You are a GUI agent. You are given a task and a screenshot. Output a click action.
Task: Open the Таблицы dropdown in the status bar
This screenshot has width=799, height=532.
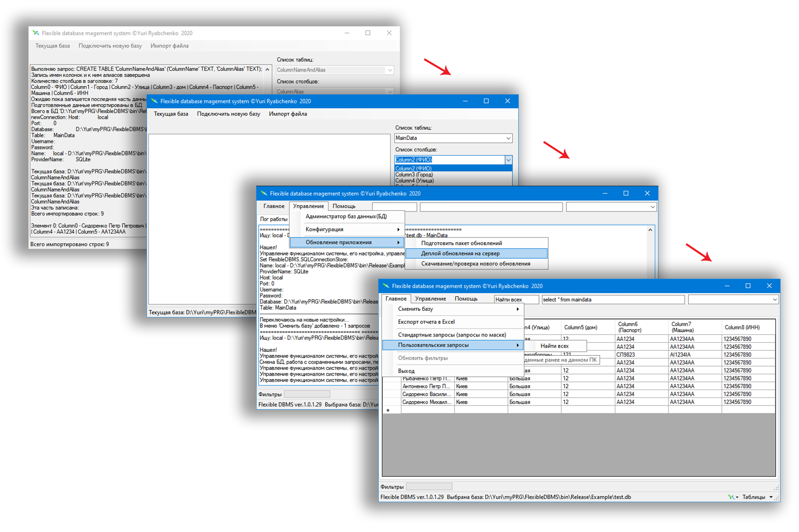[757, 497]
